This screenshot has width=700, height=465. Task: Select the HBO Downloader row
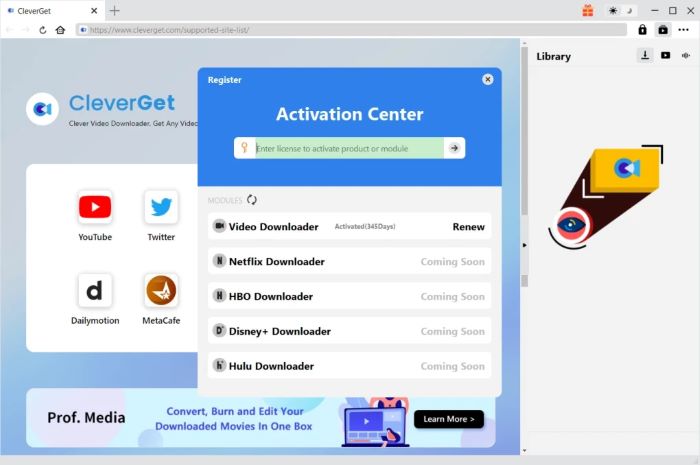[x=349, y=296]
